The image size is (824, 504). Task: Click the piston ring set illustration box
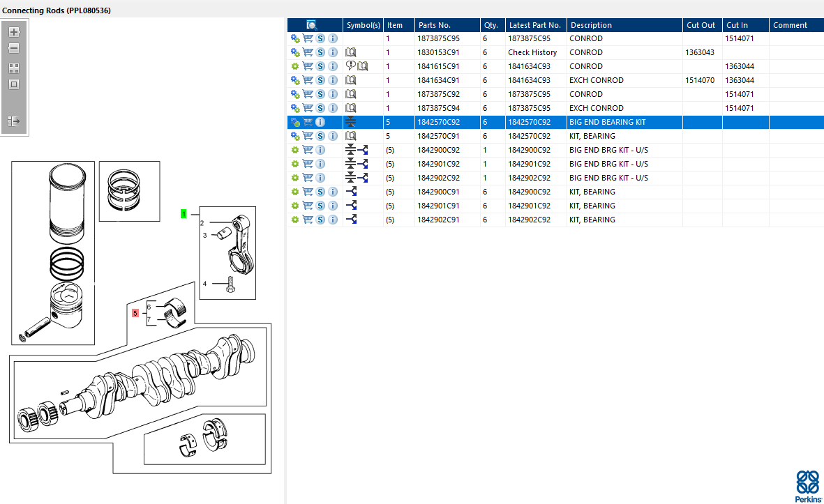tap(129, 191)
